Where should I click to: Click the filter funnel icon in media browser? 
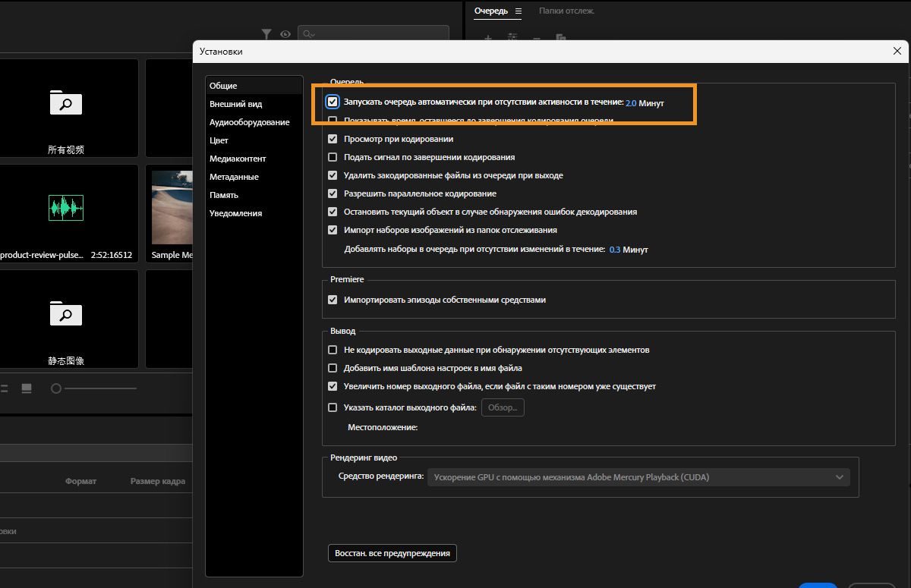266,34
